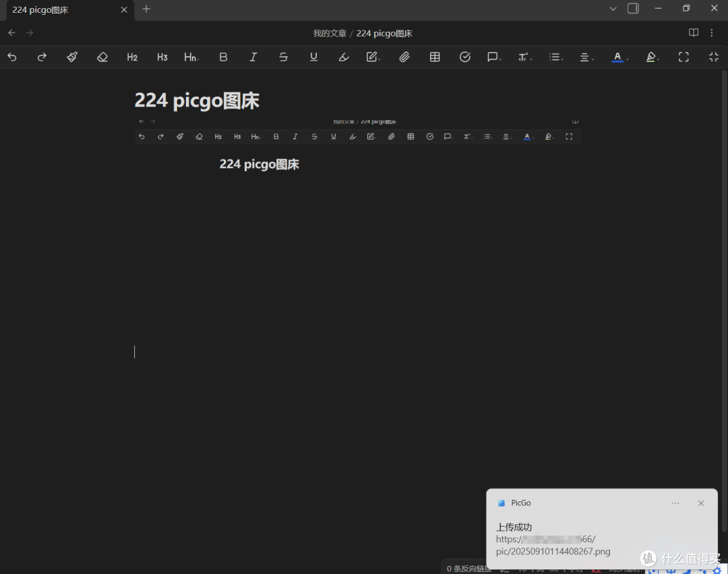Open the tab list chevron dropdown
The height and width of the screenshot is (574, 728).
point(613,9)
